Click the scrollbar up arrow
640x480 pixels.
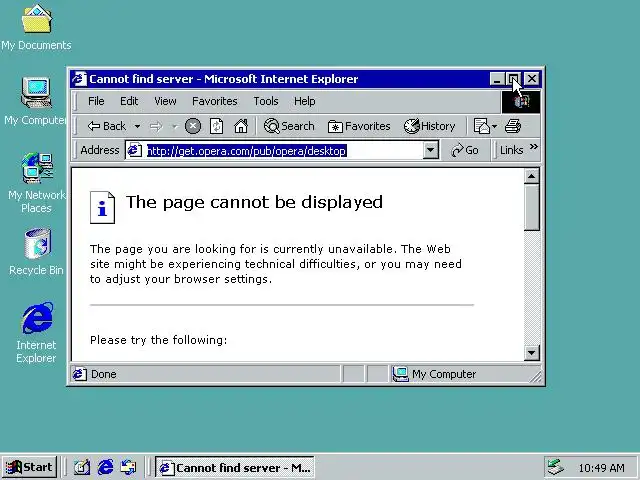coord(531,176)
